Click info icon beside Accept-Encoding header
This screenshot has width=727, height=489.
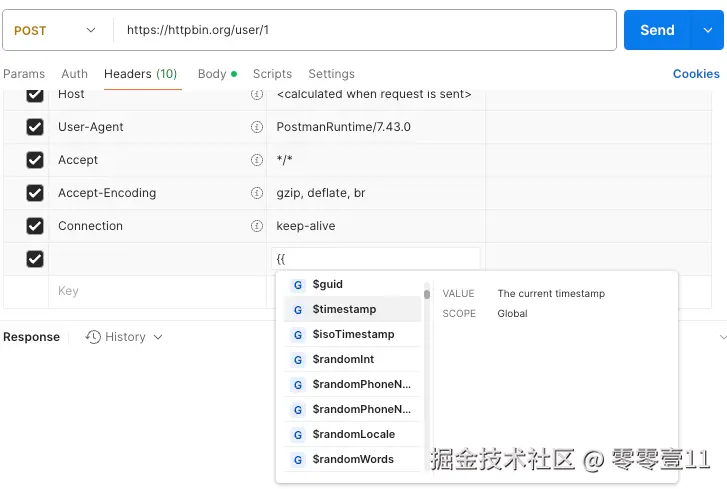(x=257, y=193)
